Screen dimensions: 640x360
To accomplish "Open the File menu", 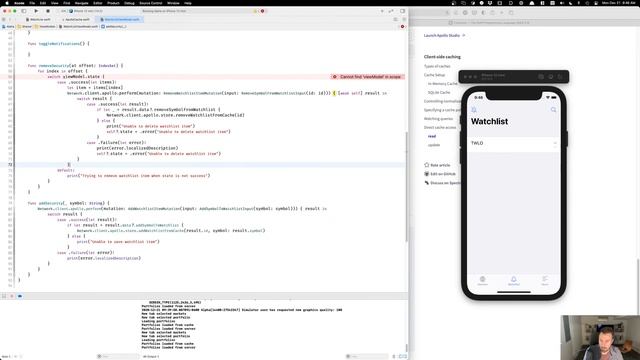I will pos(32,3).
